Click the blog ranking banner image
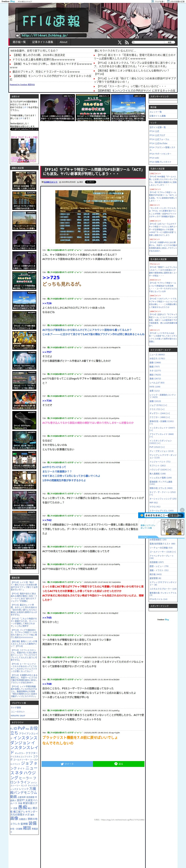Screen dimensions: 186x868 coord(23,151)
